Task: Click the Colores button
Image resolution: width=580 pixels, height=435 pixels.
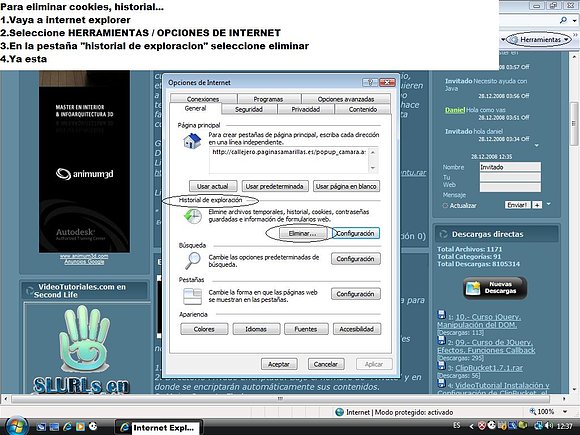Action: point(204,329)
